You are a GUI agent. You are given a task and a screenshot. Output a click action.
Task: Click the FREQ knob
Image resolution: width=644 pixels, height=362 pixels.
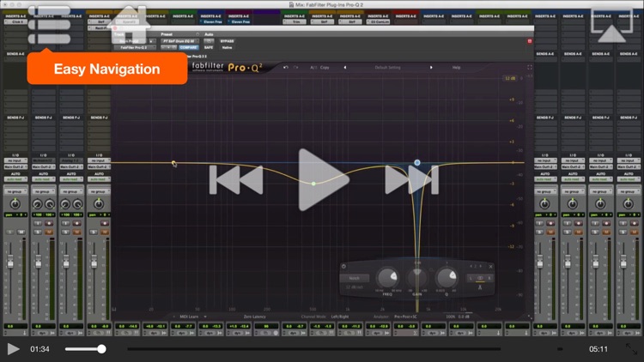[387, 278]
